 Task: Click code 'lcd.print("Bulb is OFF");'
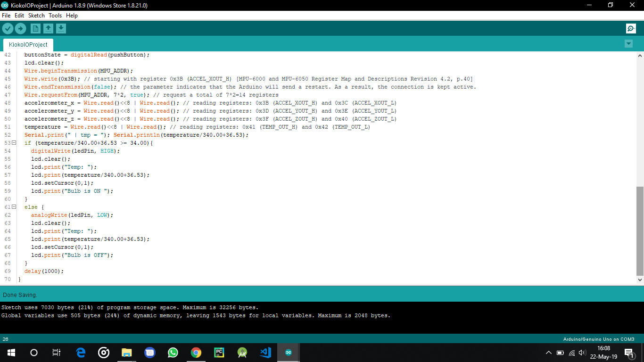click(72, 255)
